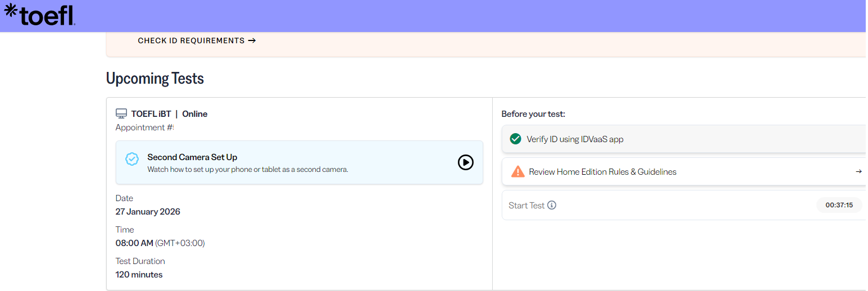868x291 pixels.
Task: Click the arrow on the Rules & Guidelines row
Action: [858, 171]
